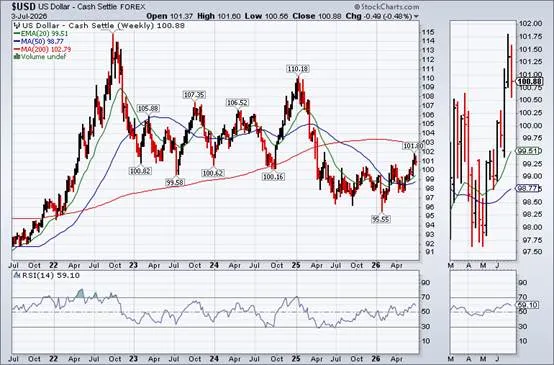Click the 100.16 trough price label
The width and height of the screenshot is (554, 365).
273,177
